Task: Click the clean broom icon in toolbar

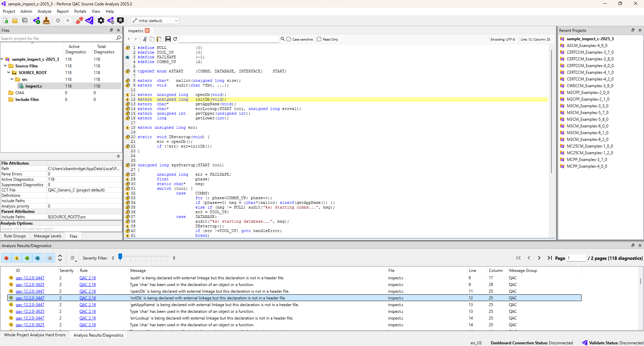Action: (46, 21)
